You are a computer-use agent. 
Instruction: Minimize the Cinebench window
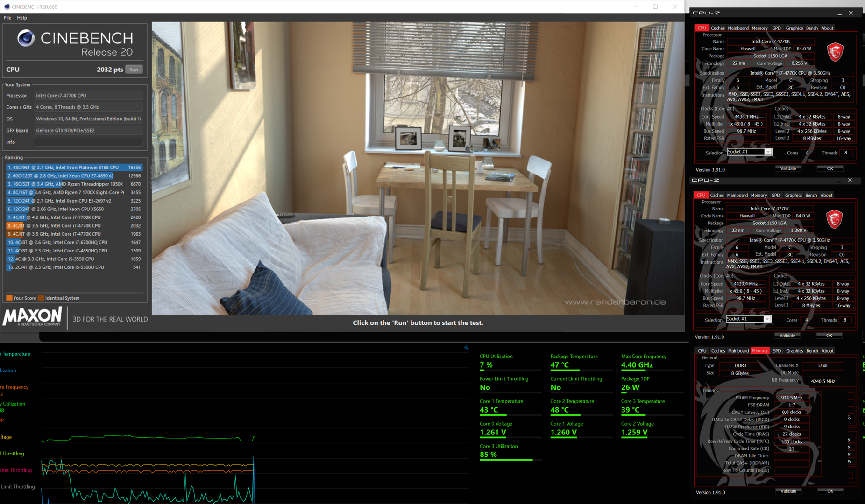[636, 7]
